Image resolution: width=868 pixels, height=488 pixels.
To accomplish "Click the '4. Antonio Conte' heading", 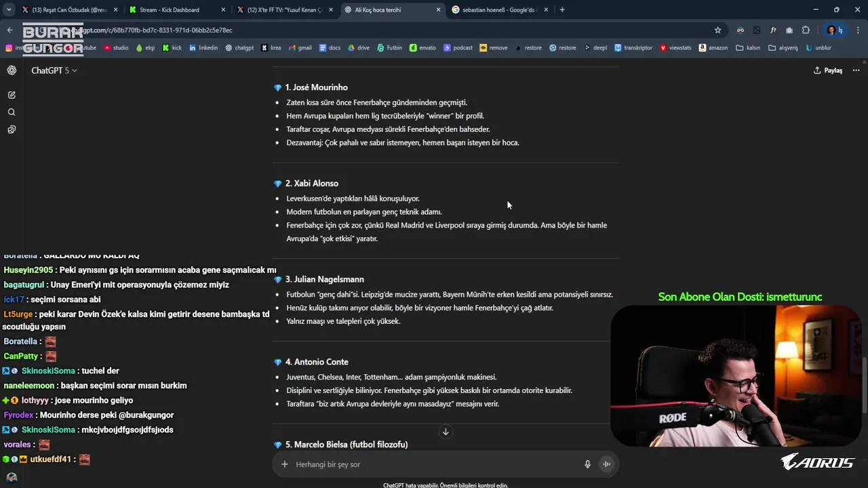I will coord(317,362).
